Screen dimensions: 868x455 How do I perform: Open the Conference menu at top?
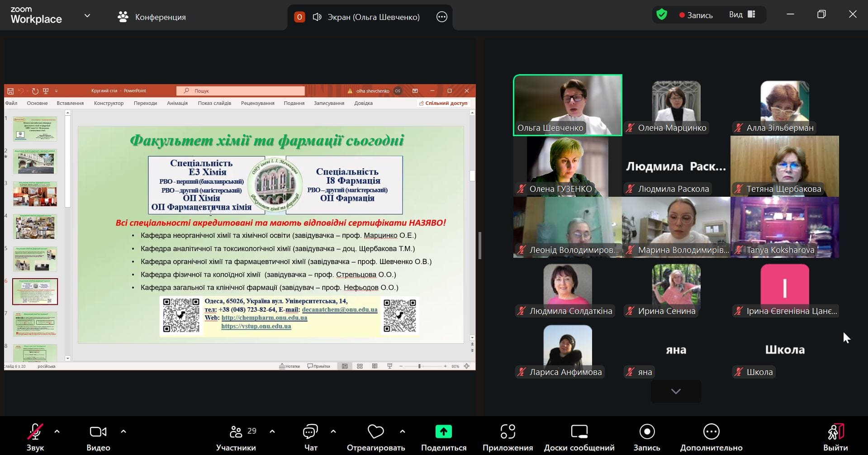pyautogui.click(x=152, y=17)
